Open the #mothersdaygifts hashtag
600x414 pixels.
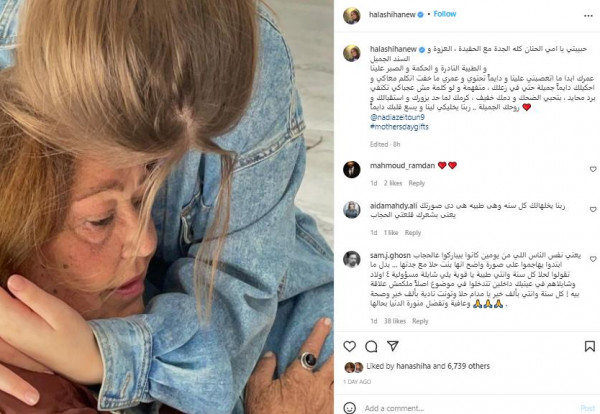tap(399, 127)
